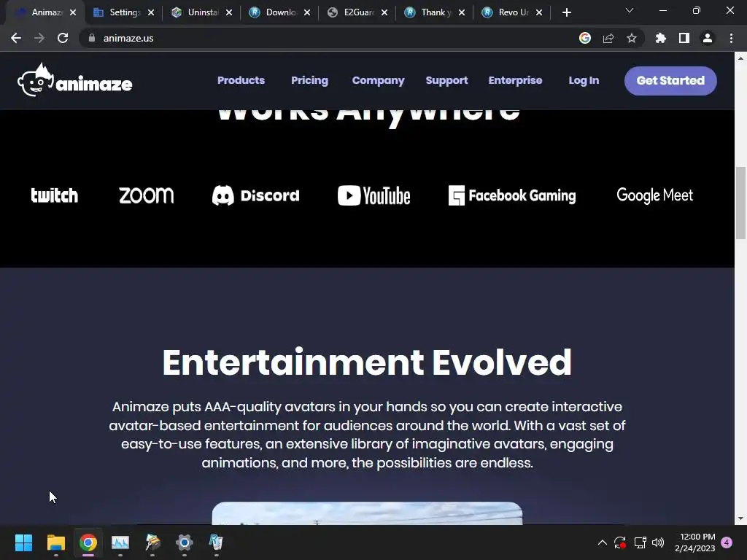This screenshot has width=747, height=560.
Task: Click the Animaze logo in header
Action: click(75, 80)
